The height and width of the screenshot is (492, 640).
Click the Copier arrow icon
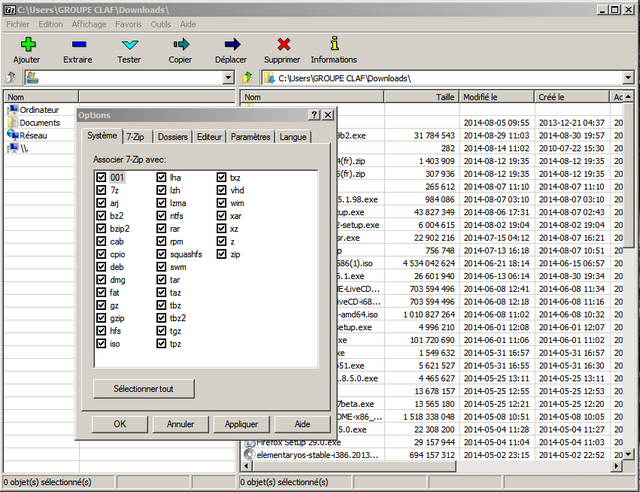[x=180, y=44]
